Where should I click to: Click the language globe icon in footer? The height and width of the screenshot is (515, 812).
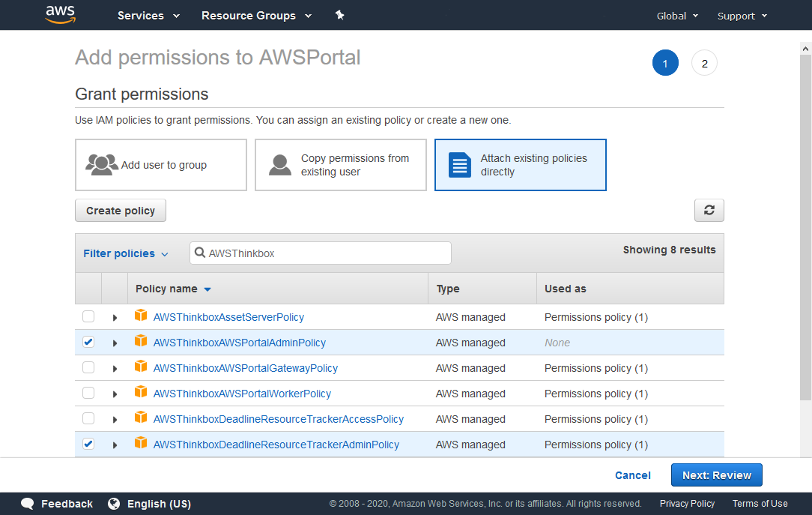tap(114, 504)
